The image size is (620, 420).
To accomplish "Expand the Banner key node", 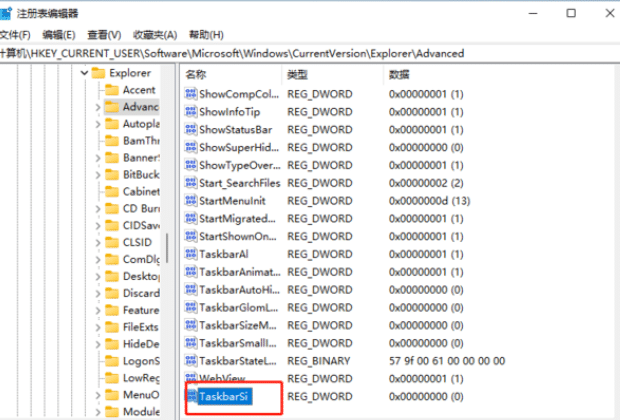I will tap(98, 158).
